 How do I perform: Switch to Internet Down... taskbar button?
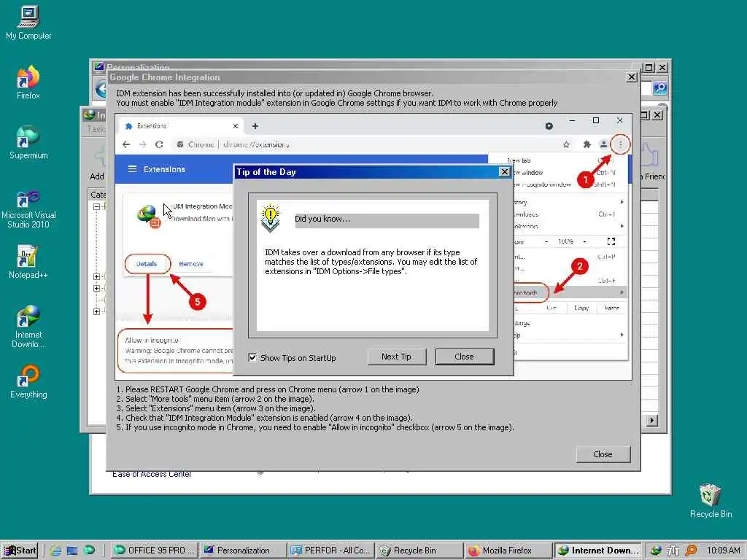598,551
